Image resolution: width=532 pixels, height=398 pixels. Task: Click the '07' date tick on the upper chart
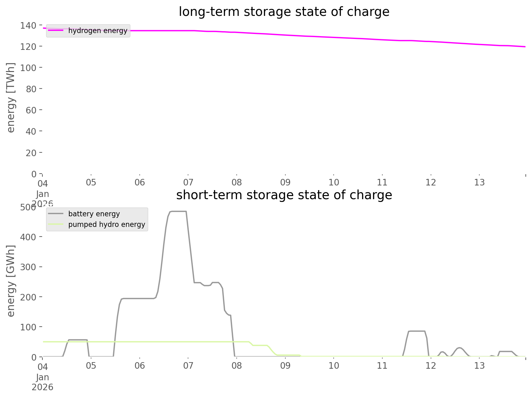(188, 182)
